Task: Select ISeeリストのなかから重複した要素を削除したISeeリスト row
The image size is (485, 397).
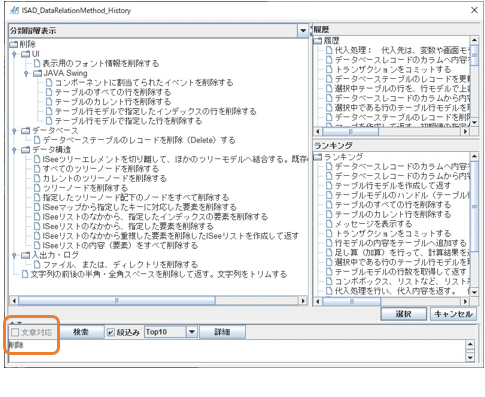Action: pyautogui.click(x=171, y=236)
